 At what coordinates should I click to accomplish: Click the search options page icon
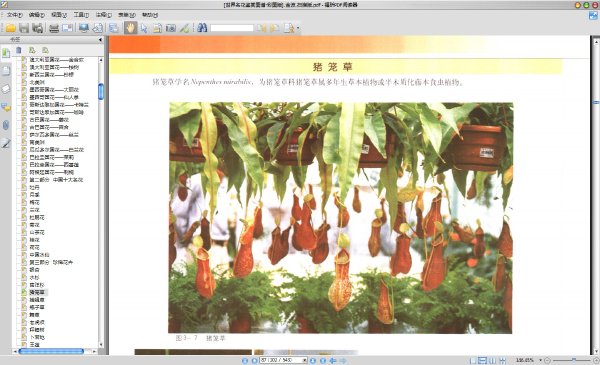tap(289, 28)
